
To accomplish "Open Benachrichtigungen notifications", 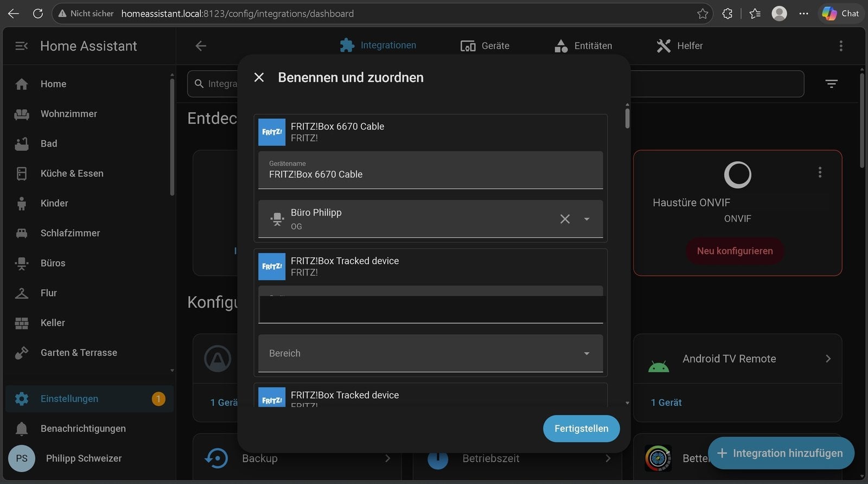I will (x=90, y=429).
